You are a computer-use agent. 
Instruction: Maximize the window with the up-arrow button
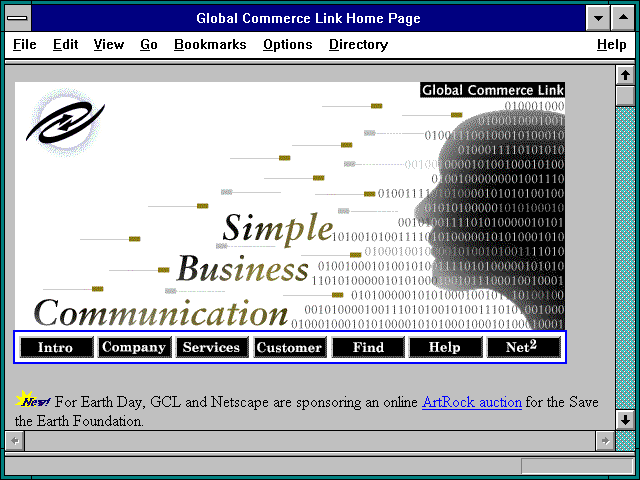pos(623,18)
